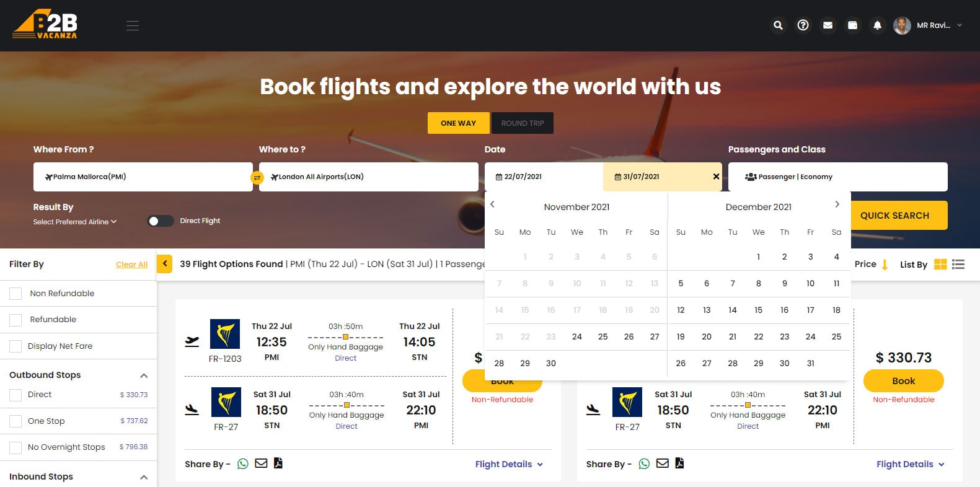Screen dimensions: 980x487
Task: Download flight offer as PDF icon
Action: point(278,463)
